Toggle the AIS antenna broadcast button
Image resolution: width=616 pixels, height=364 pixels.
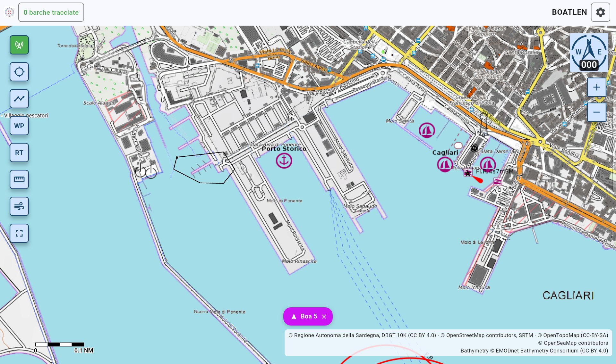coord(19,45)
